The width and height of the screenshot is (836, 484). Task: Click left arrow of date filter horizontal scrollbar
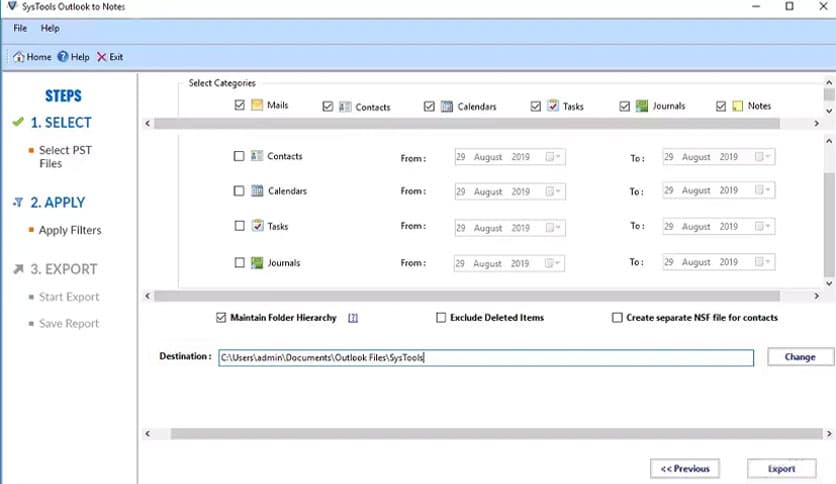[148, 296]
